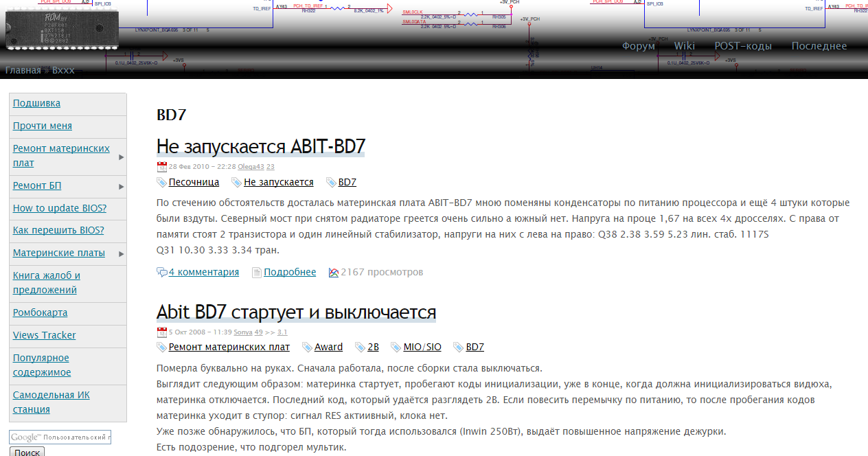868x456 pixels.
Task: Open Последнее in top navigation
Action: (819, 46)
